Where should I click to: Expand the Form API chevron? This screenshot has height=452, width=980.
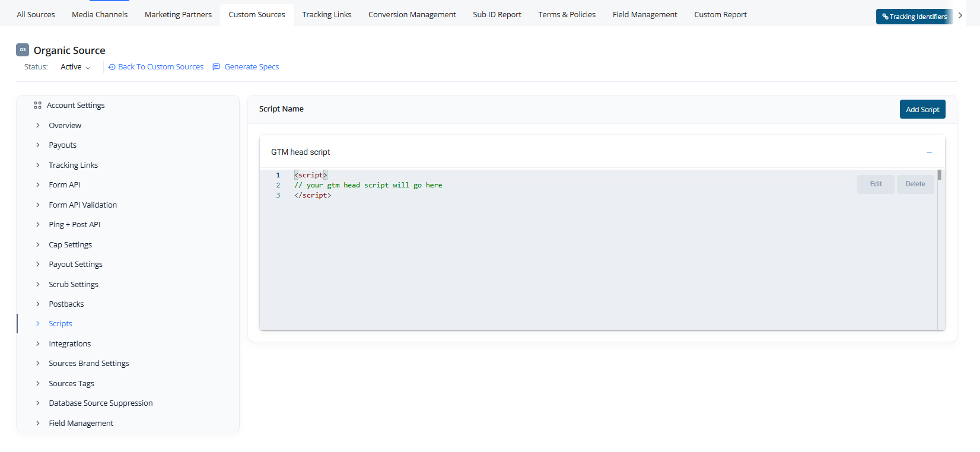pyautogui.click(x=38, y=184)
